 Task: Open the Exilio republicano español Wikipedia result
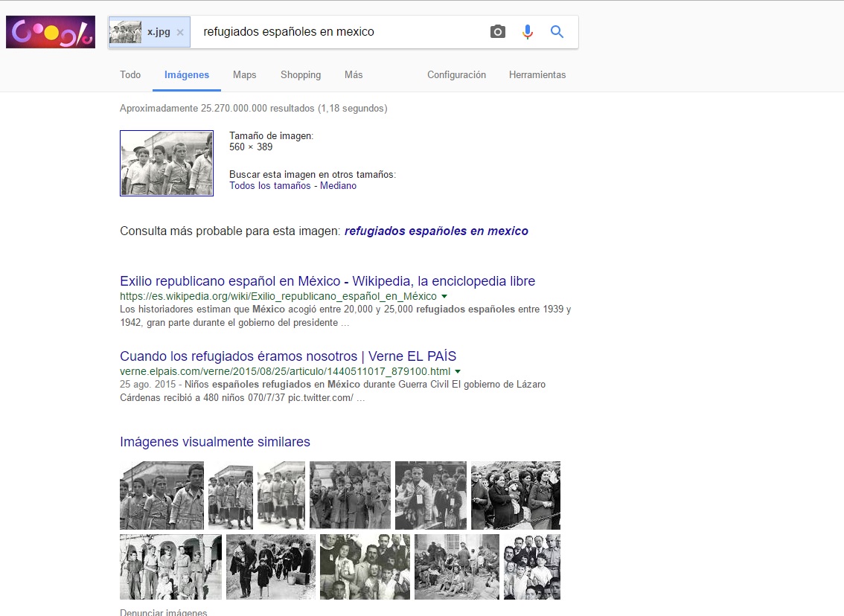pyautogui.click(x=327, y=281)
